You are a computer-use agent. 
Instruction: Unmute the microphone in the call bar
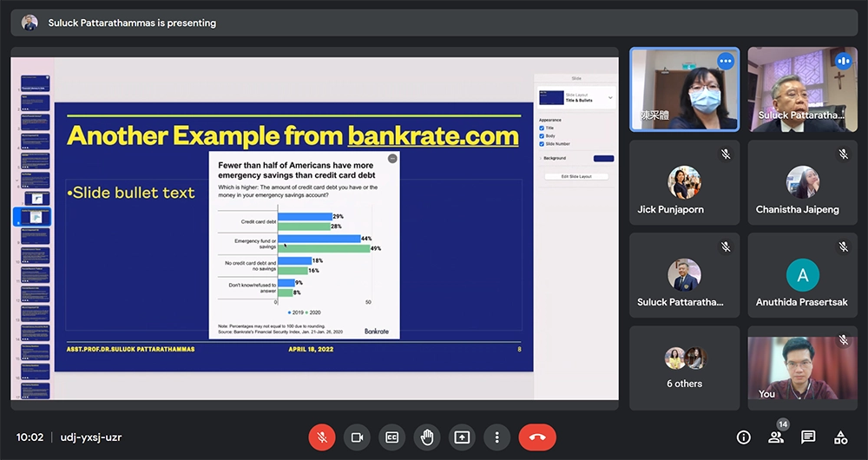pyautogui.click(x=322, y=437)
